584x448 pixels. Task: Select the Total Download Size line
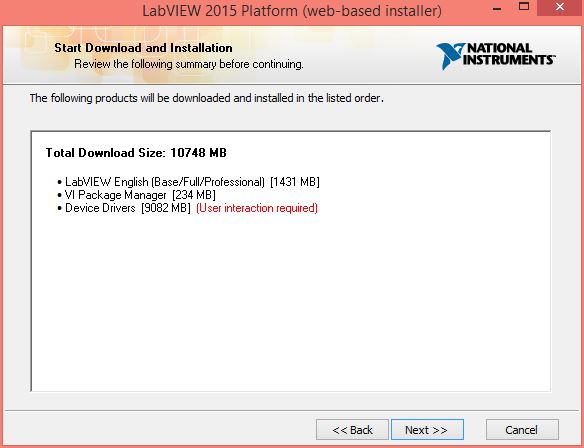pos(136,153)
